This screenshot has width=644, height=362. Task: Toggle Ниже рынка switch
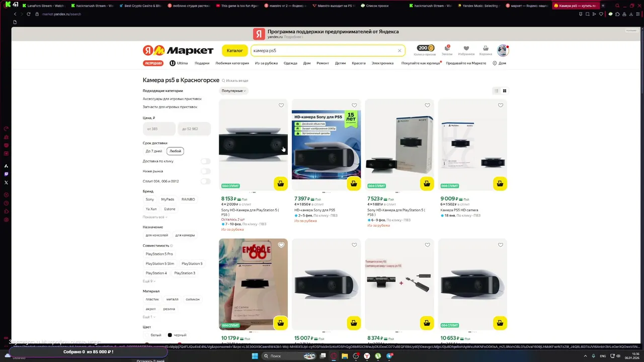[205, 171]
